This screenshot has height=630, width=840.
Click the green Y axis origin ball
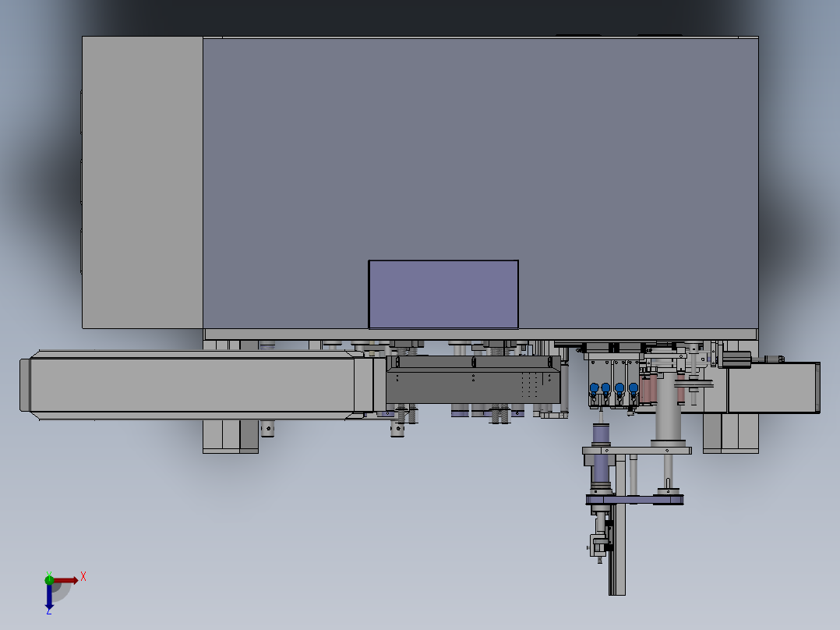49,579
